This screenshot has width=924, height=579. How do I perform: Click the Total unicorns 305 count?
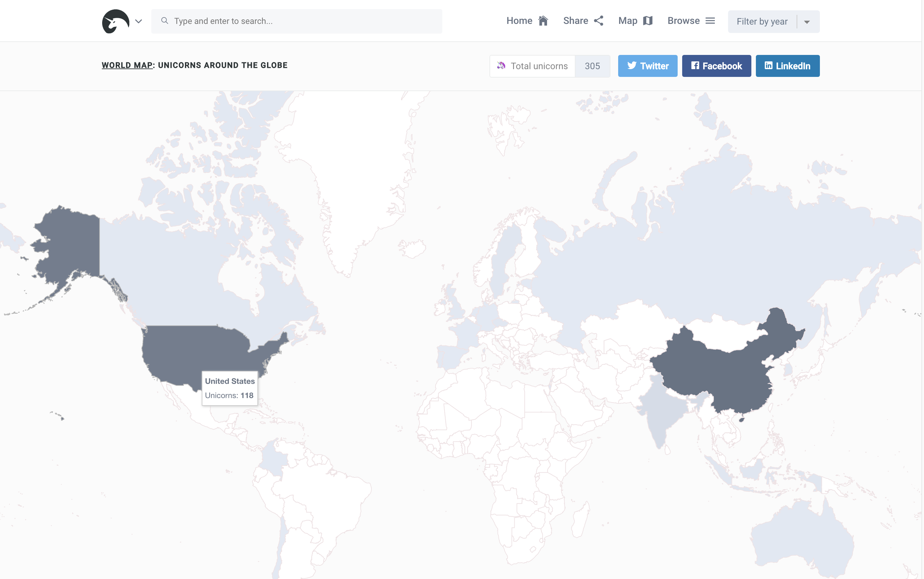[592, 66]
